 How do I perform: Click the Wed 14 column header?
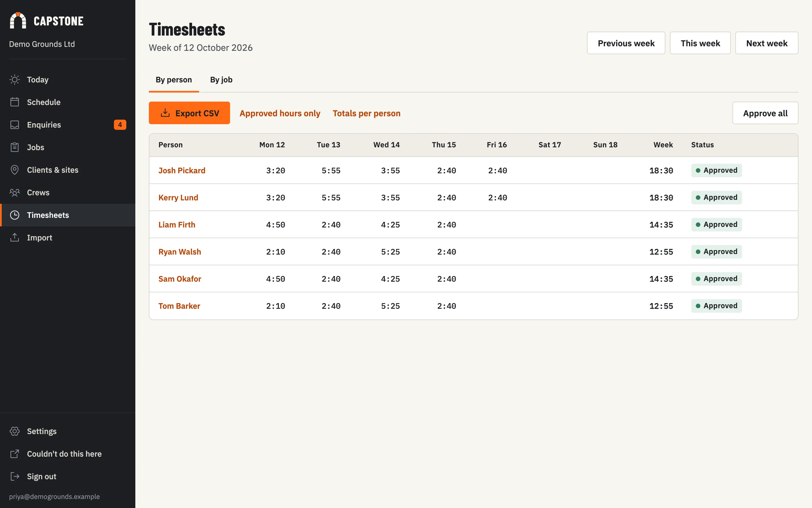point(386,145)
